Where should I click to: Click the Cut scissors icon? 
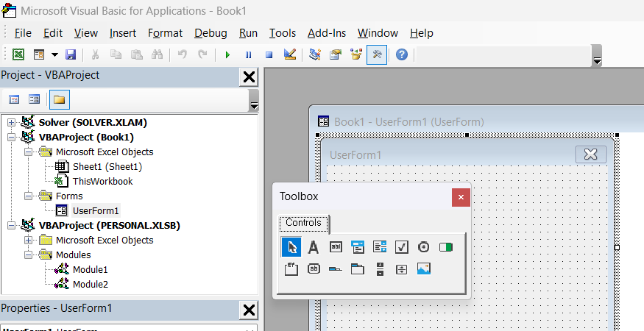[x=95, y=54]
